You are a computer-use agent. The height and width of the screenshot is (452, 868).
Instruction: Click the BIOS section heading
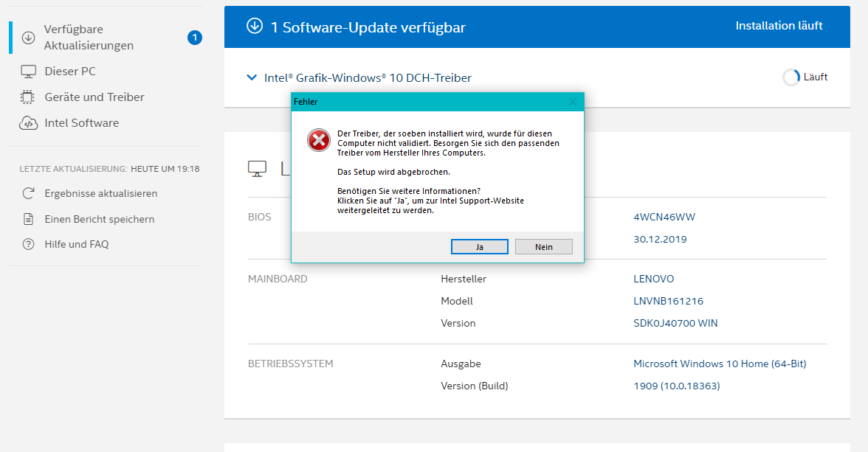[x=260, y=217]
